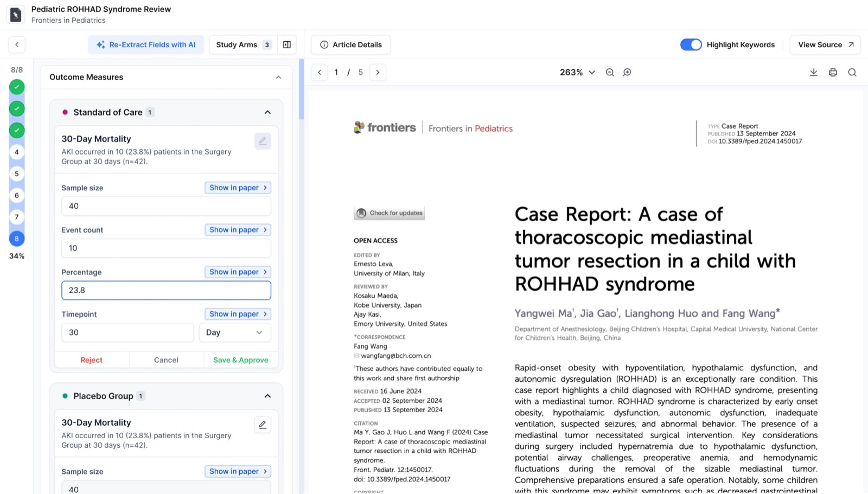
Task: Re-Extract Fields with AI
Action: (x=146, y=44)
